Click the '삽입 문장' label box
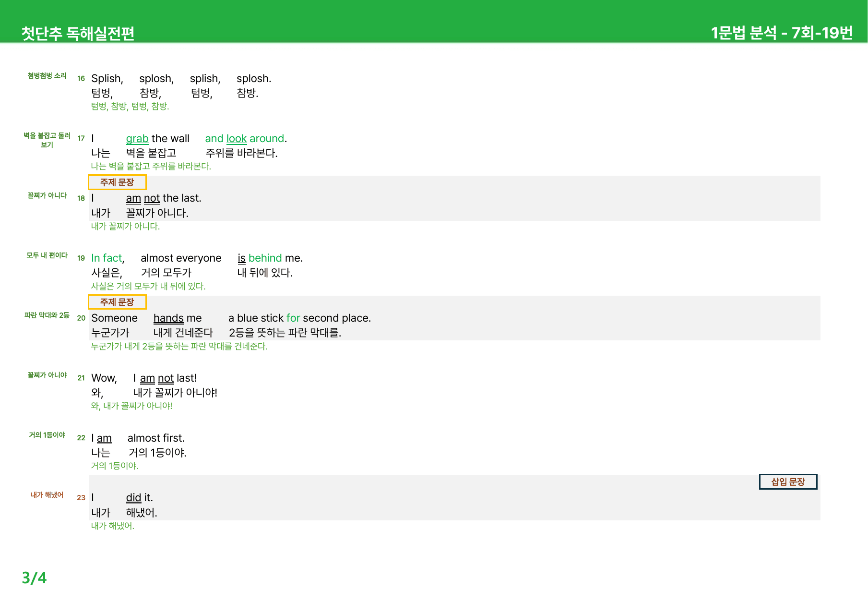This screenshot has width=868, height=614. pyautogui.click(x=788, y=482)
